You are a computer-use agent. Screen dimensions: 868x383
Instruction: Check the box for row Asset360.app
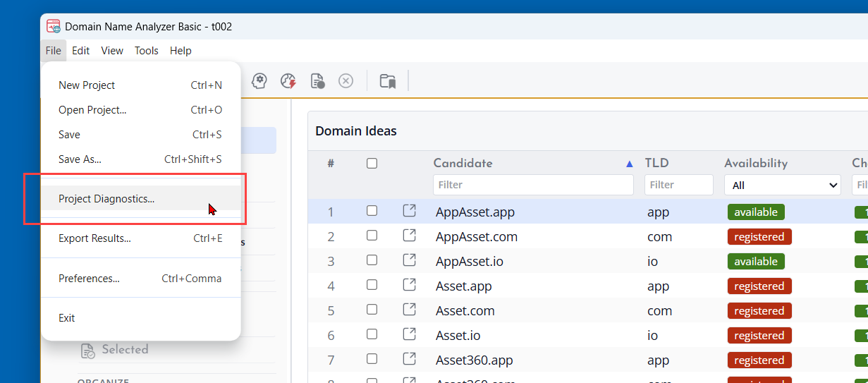click(372, 358)
